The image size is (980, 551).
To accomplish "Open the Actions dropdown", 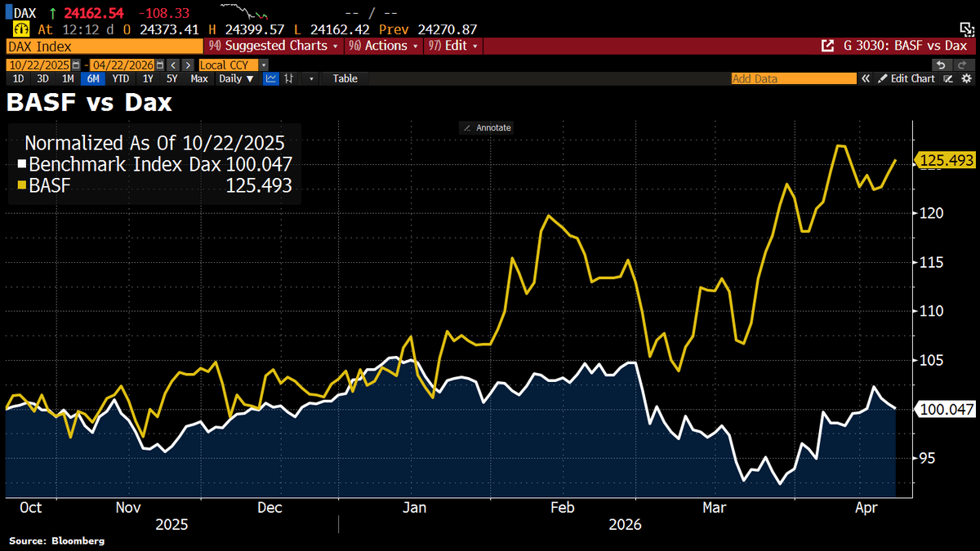I will coord(383,45).
